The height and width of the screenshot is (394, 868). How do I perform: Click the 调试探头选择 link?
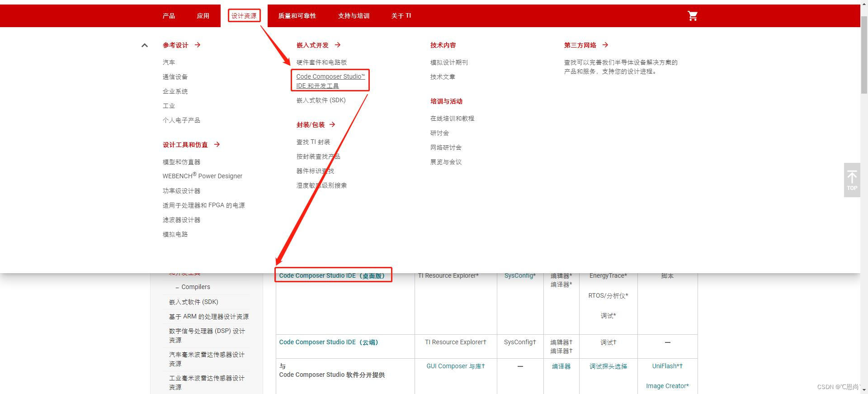(x=608, y=366)
